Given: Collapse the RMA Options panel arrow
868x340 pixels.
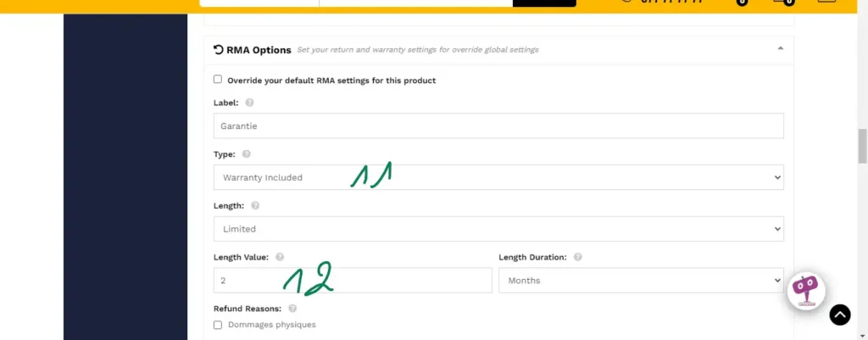Looking at the screenshot, I should click(x=781, y=49).
